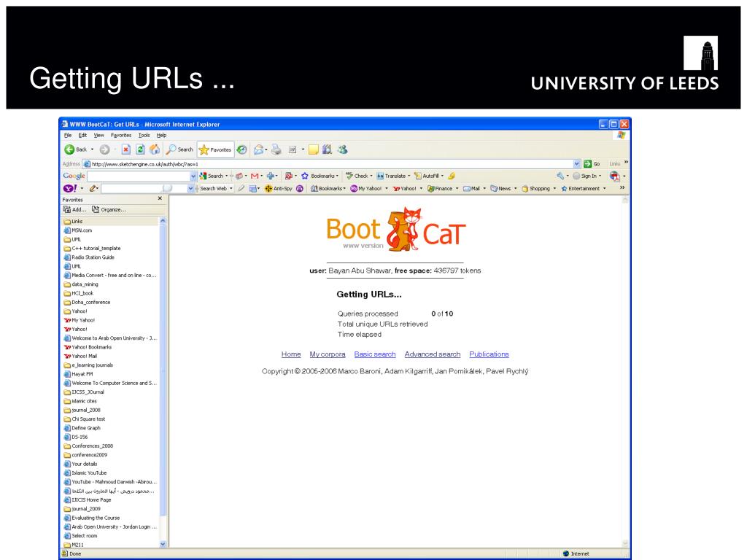This screenshot has width=747, height=560.
Task: Click Organize... in the Favorites panel
Action: (x=109, y=209)
